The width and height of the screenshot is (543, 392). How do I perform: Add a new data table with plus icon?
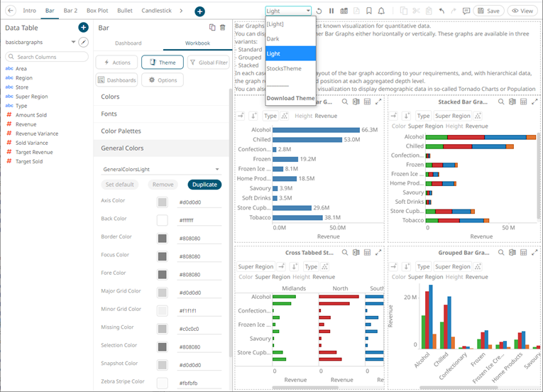[83, 27]
